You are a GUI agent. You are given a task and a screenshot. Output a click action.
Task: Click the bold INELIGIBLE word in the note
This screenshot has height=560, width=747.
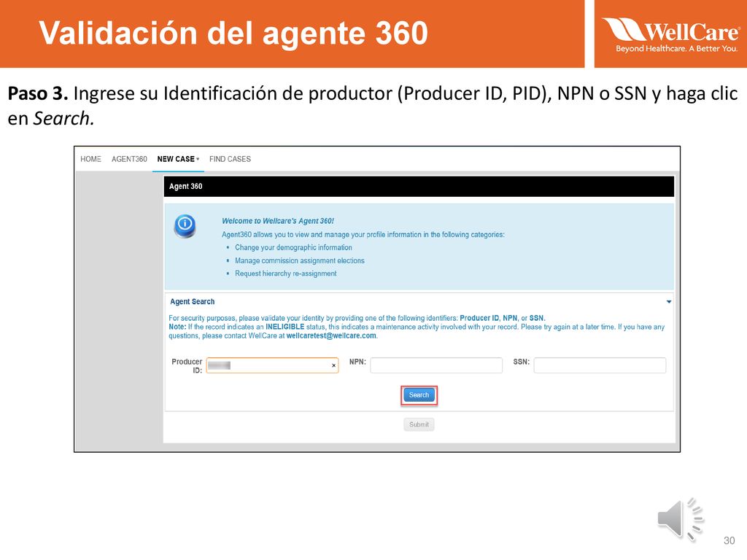285,327
